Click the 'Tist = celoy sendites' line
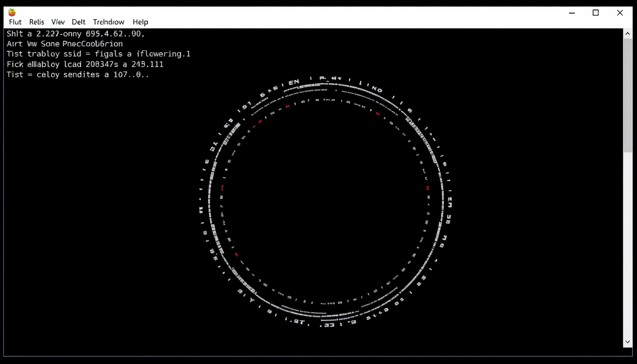 click(x=78, y=75)
